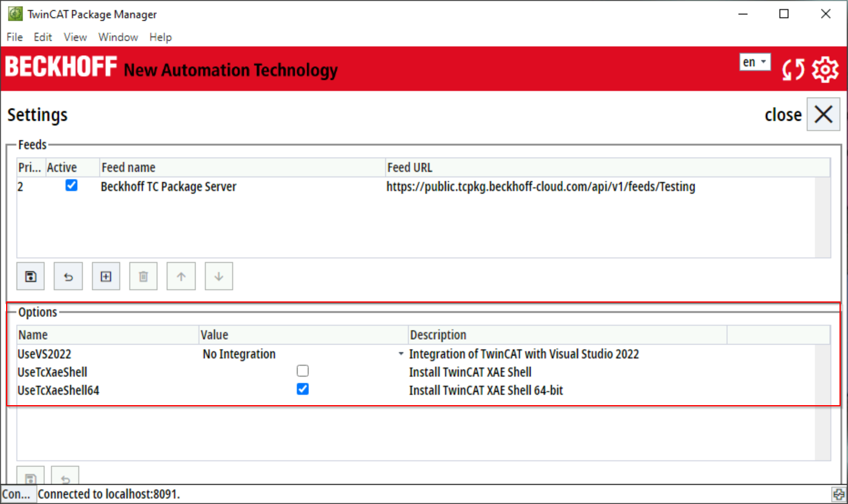The height and width of the screenshot is (504, 848).
Task: Click the New Automation Technology tagline
Action: pyautogui.click(x=231, y=70)
